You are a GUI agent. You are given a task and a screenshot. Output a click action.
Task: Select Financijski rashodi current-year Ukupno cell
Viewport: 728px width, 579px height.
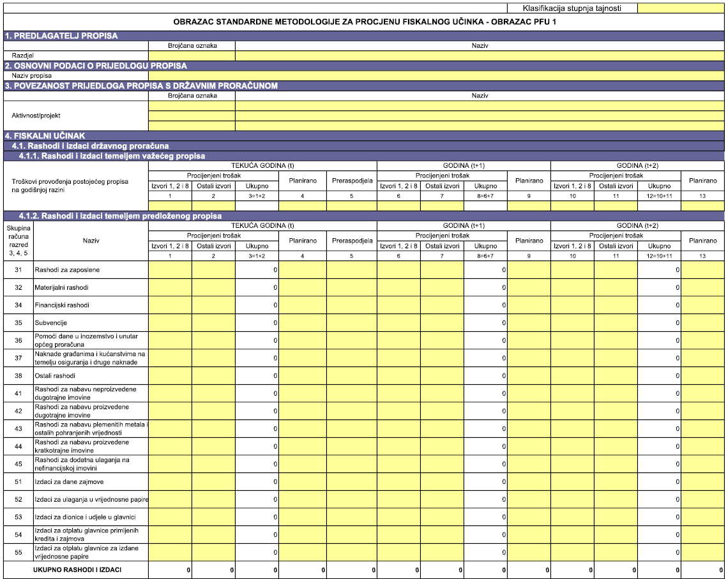click(257, 305)
